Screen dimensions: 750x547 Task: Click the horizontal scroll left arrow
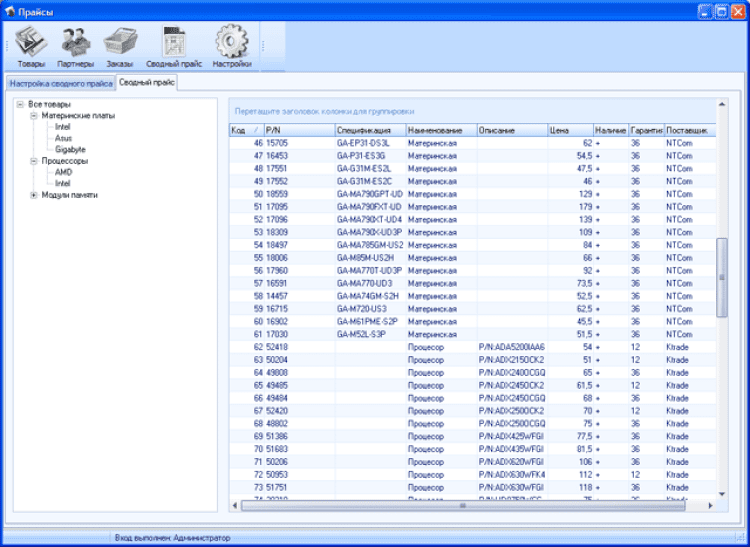tap(235, 505)
